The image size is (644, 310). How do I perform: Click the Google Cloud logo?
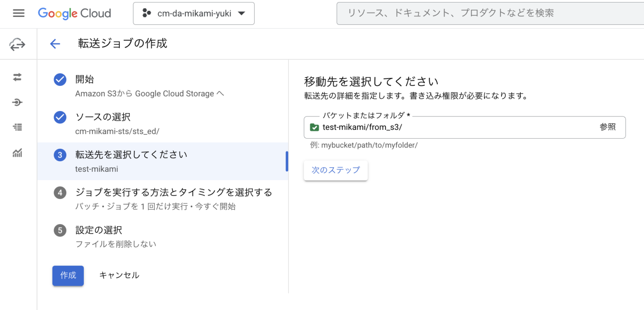74,13
